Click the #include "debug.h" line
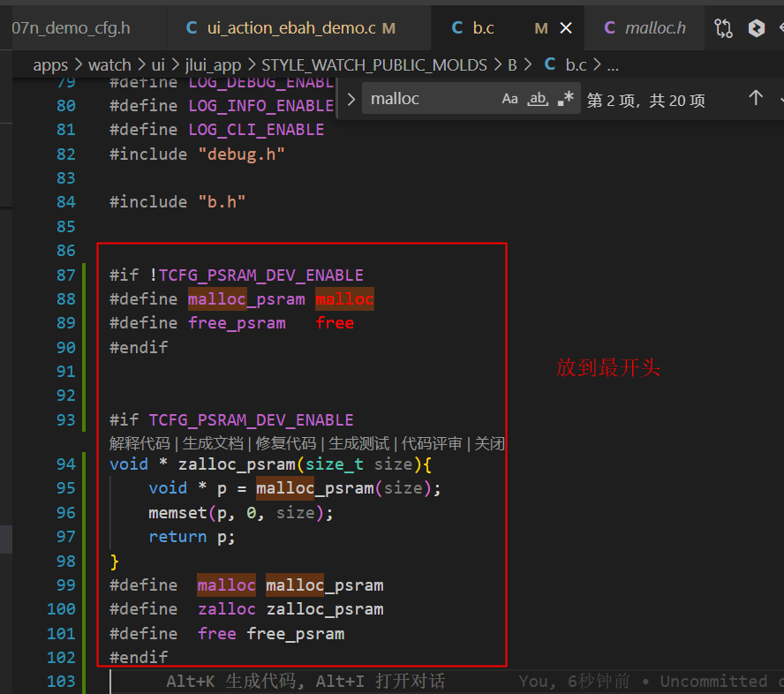The height and width of the screenshot is (694, 784). click(x=197, y=154)
